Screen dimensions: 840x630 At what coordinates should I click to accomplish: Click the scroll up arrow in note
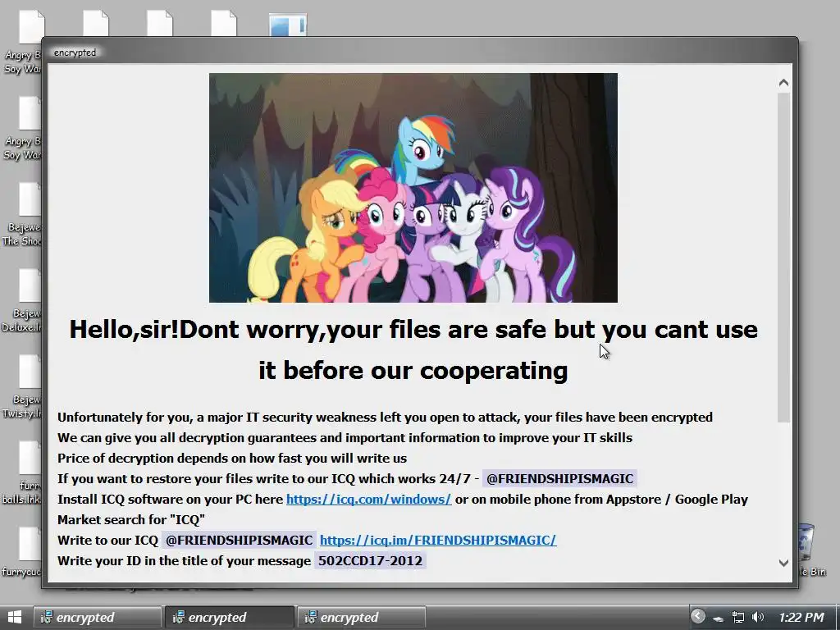pyautogui.click(x=783, y=83)
